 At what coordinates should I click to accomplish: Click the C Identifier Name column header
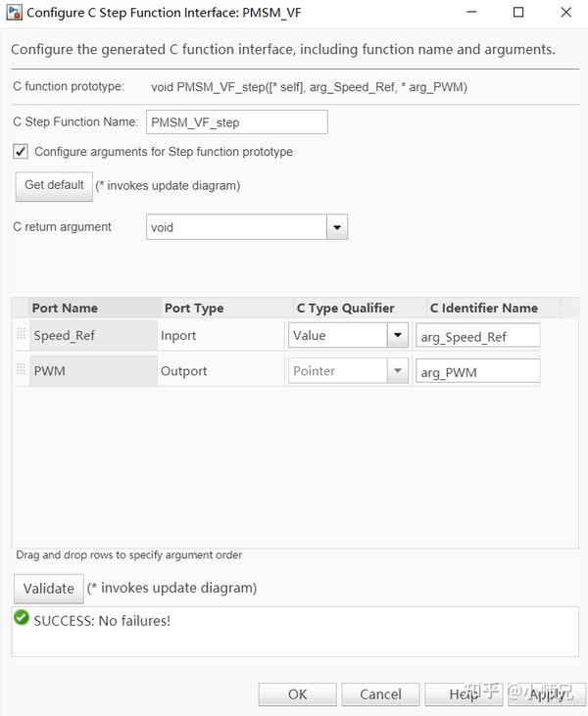point(484,308)
